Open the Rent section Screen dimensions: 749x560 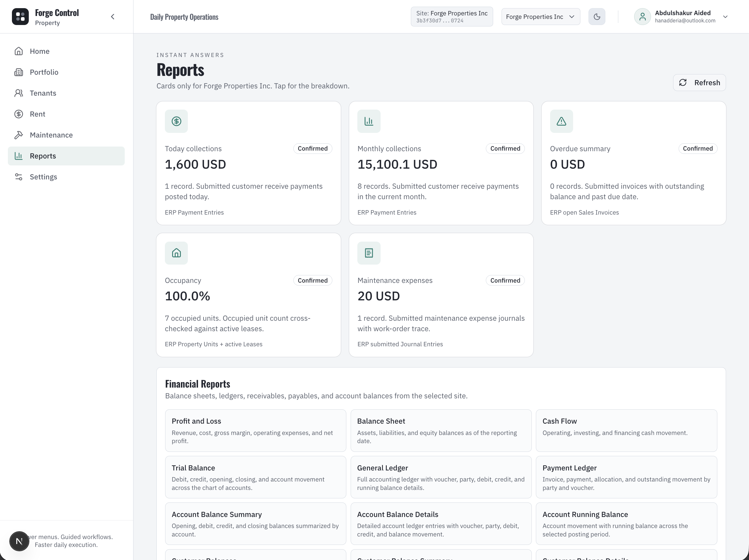[66, 114]
